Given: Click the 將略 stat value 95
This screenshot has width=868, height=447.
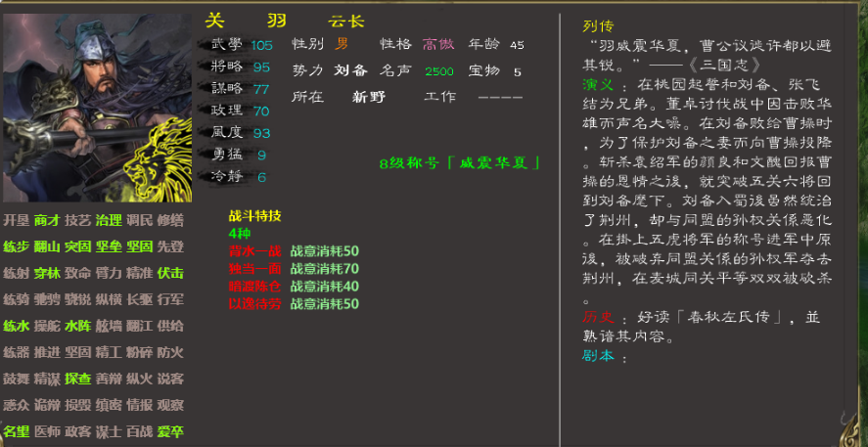Looking at the screenshot, I should click(261, 67).
